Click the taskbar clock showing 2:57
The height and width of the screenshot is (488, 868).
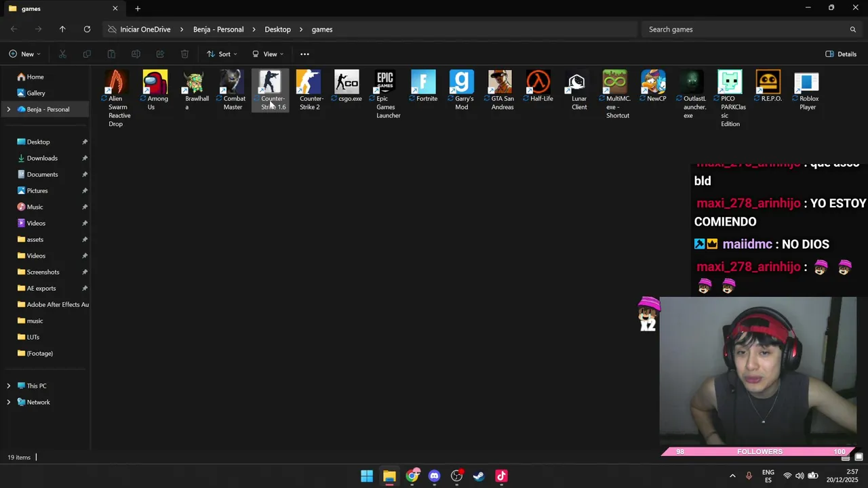842,476
